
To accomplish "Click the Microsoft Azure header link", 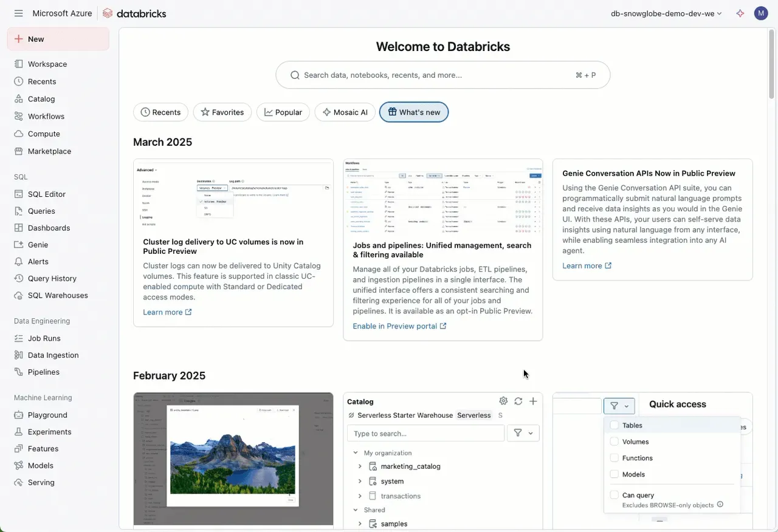I will pyautogui.click(x=62, y=13).
